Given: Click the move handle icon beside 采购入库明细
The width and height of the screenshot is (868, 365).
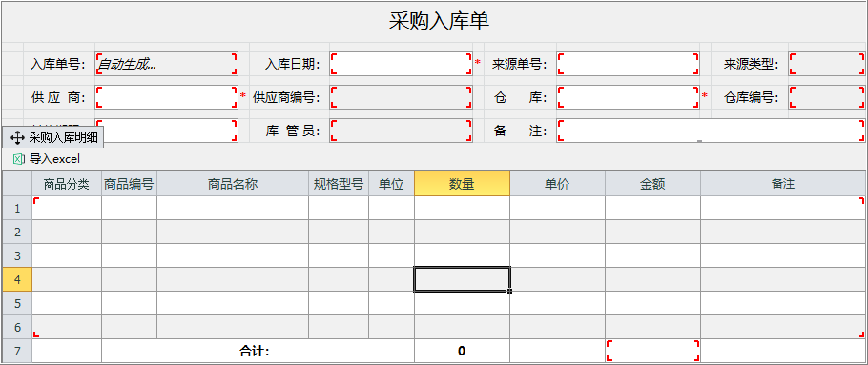Looking at the screenshot, I should (x=17, y=137).
